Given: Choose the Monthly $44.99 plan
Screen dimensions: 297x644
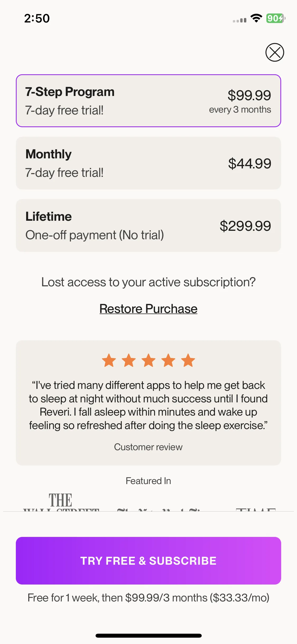Looking at the screenshot, I should tap(148, 163).
